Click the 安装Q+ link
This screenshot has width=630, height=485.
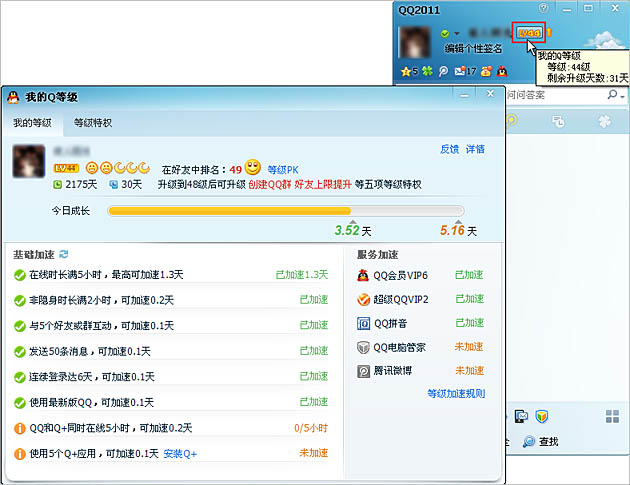(180, 453)
